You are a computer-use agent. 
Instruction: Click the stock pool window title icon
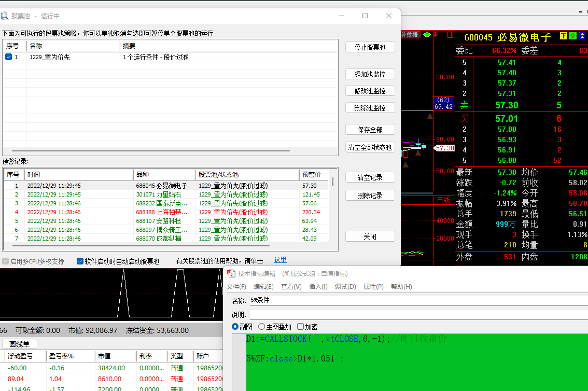[4, 16]
